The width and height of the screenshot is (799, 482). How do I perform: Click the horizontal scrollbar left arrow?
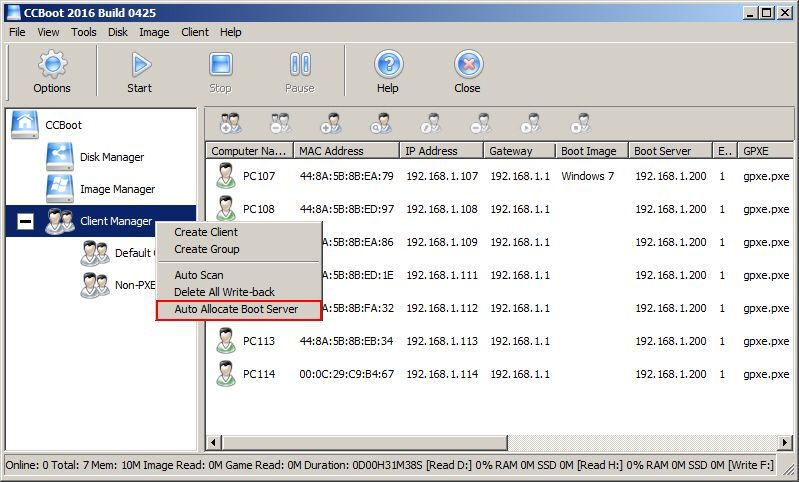click(214, 442)
